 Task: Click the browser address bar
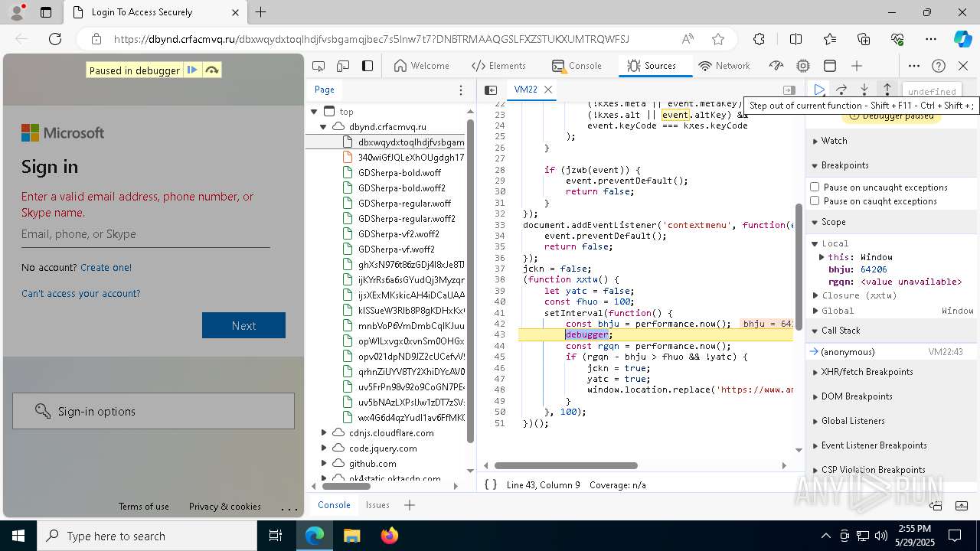pyautogui.click(x=371, y=39)
